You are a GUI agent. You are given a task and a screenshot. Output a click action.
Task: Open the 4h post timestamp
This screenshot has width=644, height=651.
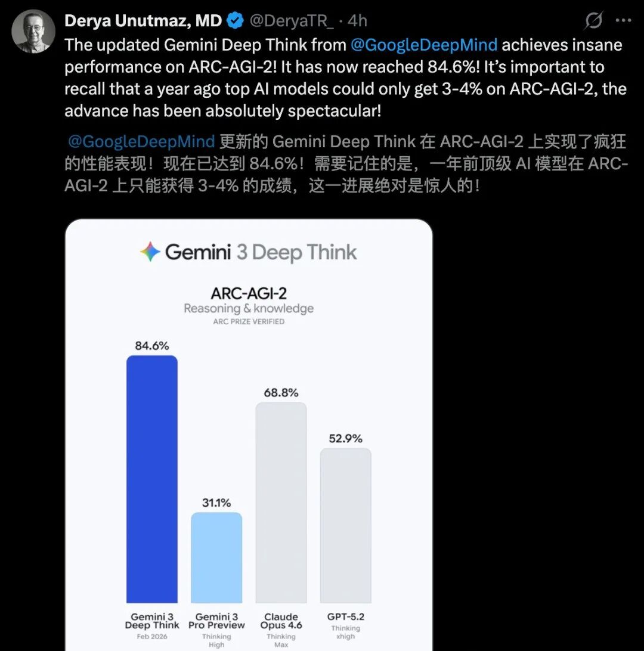(357, 21)
